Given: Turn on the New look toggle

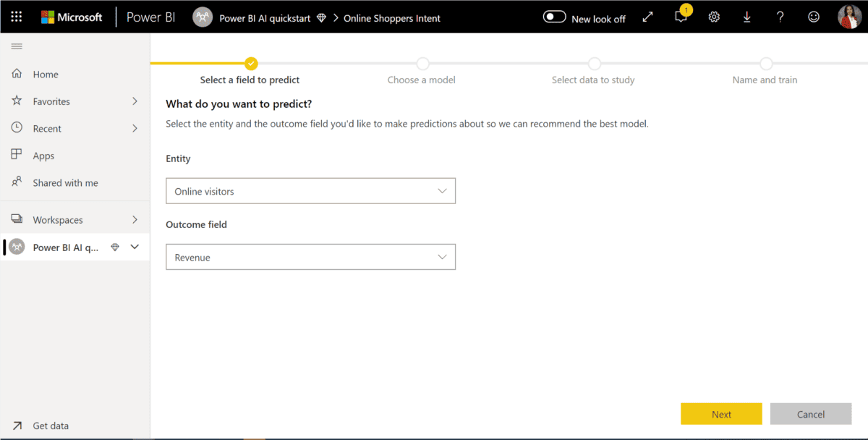Looking at the screenshot, I should click(554, 15).
